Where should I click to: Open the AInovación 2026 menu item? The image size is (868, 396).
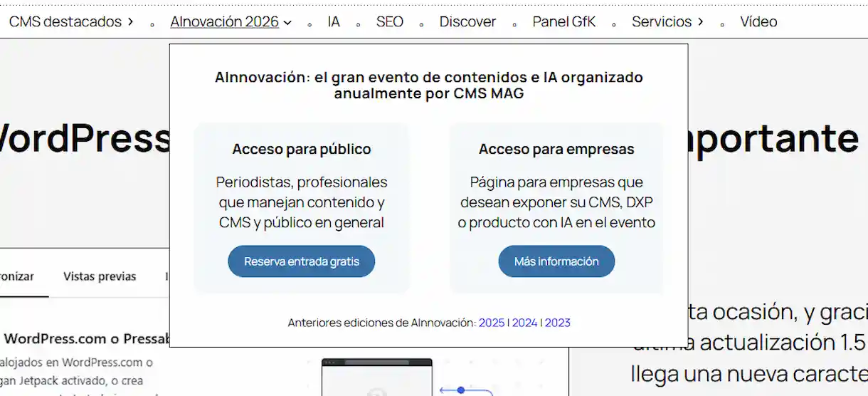[224, 21]
